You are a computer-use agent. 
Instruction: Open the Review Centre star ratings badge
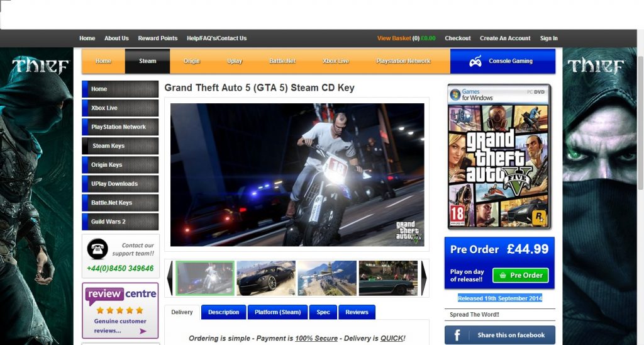(x=120, y=310)
